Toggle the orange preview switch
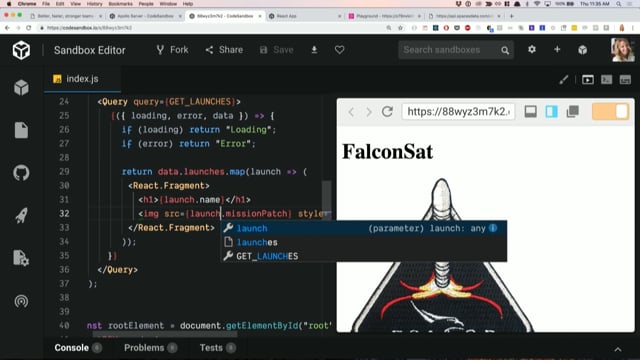Image resolution: width=640 pixels, height=360 pixels. pyautogui.click(x=610, y=111)
